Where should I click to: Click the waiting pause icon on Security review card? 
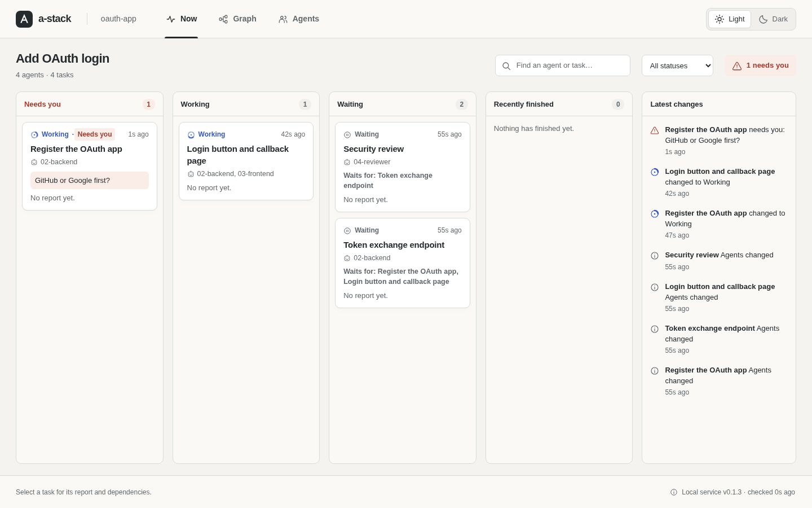(x=347, y=135)
